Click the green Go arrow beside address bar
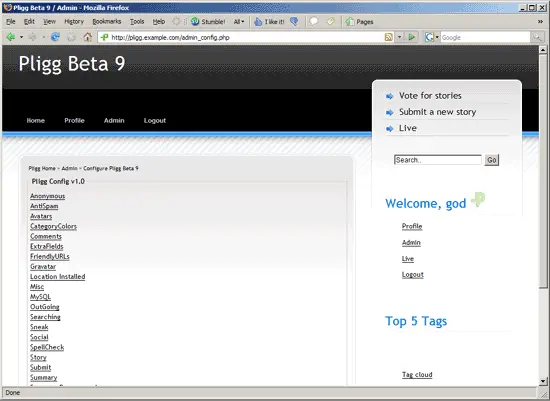This screenshot has height=401, width=550. point(412,37)
